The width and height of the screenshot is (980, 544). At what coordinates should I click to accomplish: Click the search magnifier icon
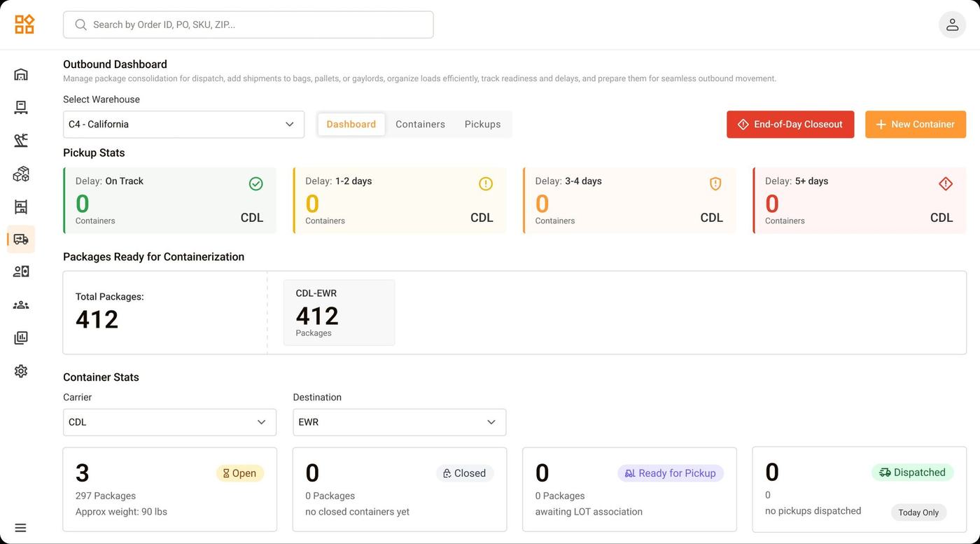[81, 25]
